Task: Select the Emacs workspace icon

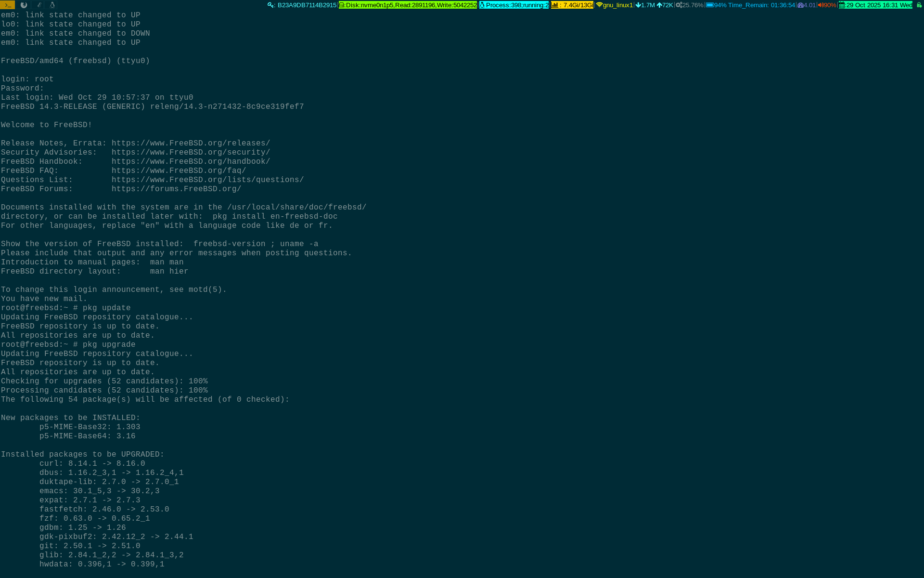Action: pos(38,5)
